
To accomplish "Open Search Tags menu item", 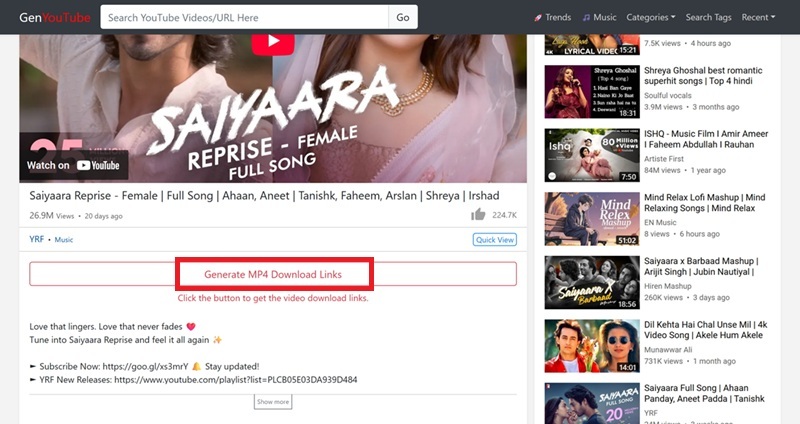I will pyautogui.click(x=707, y=17).
